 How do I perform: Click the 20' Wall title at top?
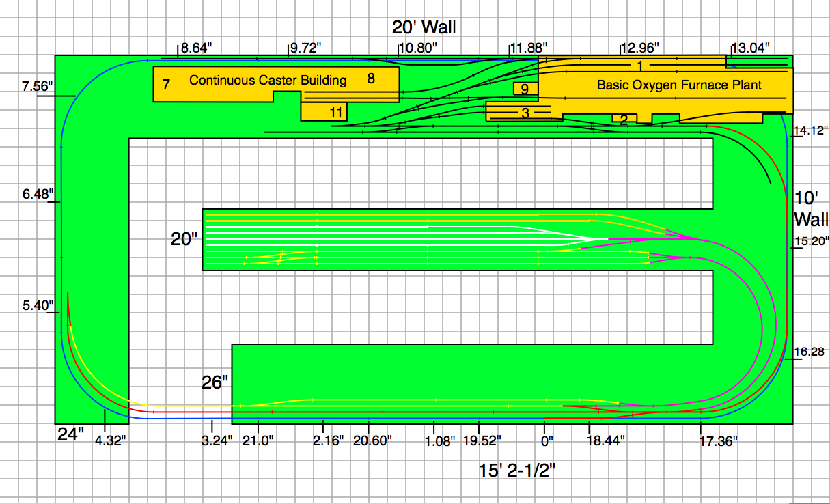tap(424, 27)
